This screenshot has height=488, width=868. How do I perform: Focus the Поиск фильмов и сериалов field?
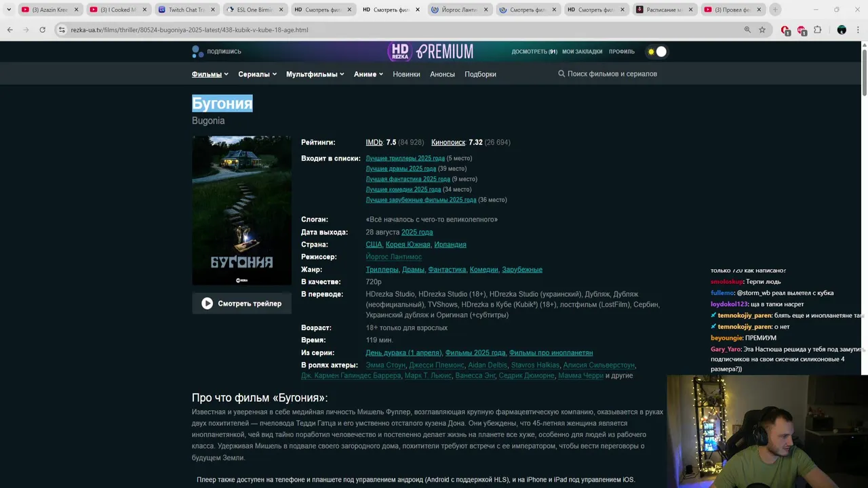[612, 74]
